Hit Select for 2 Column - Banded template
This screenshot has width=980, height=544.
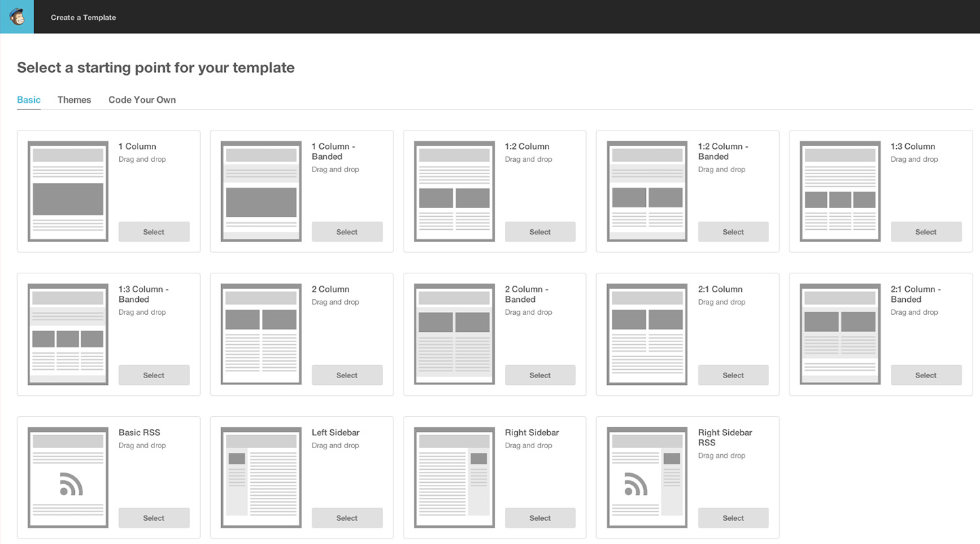(540, 375)
